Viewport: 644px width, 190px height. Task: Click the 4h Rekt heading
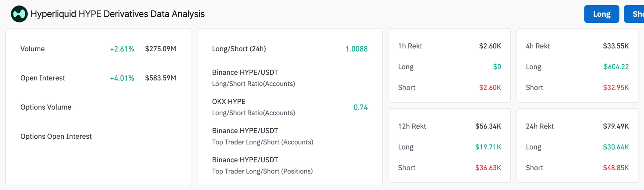coord(538,46)
